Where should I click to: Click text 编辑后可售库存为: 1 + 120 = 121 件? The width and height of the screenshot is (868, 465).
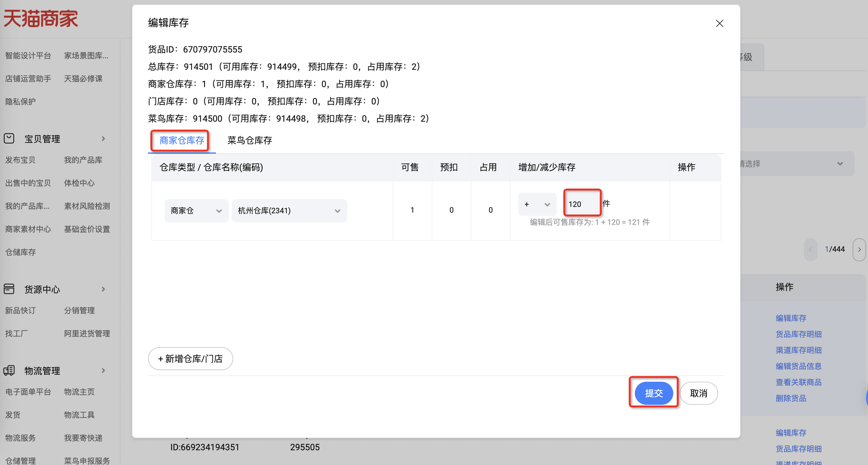pyautogui.click(x=590, y=222)
